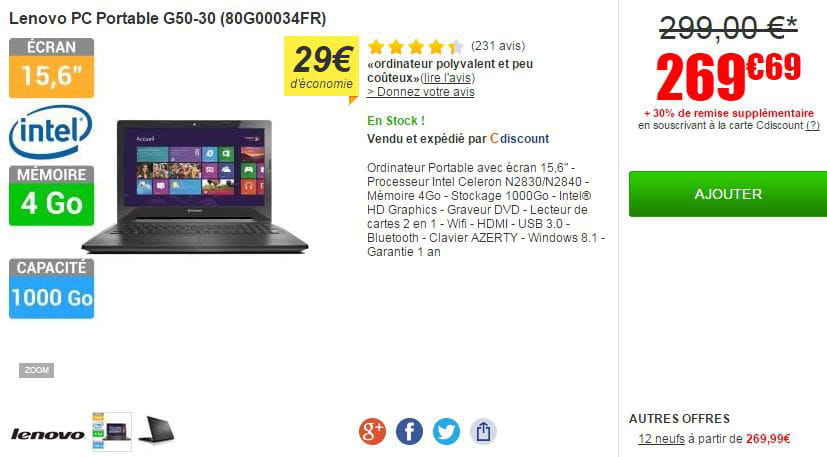Screen dimensions: 827x457
Task: Share product on Twitter
Action: (446, 431)
